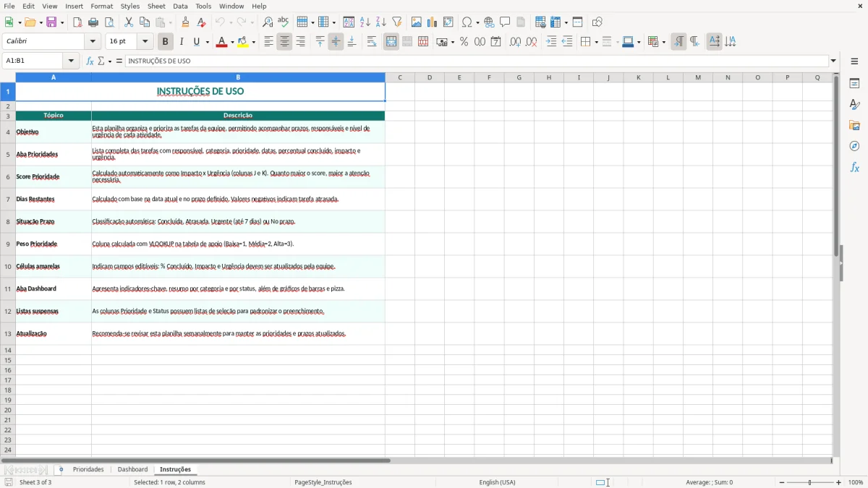This screenshot has height=488, width=868.
Task: Click the Zoom Out minus button
Action: tap(782, 482)
